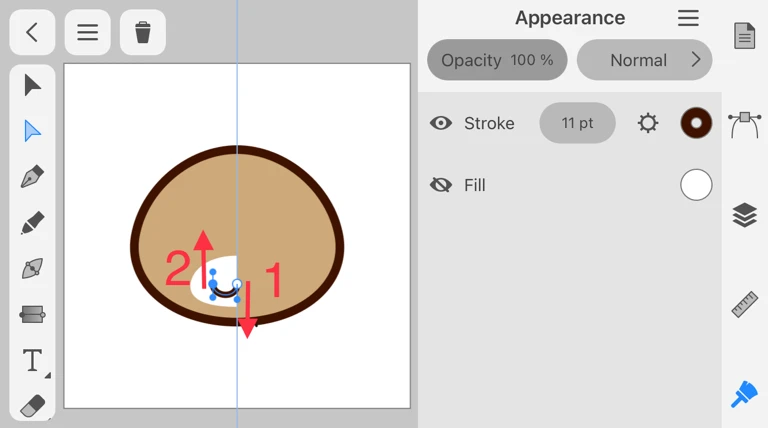Select the Text tool
This screenshot has height=428, width=768.
click(x=32, y=360)
